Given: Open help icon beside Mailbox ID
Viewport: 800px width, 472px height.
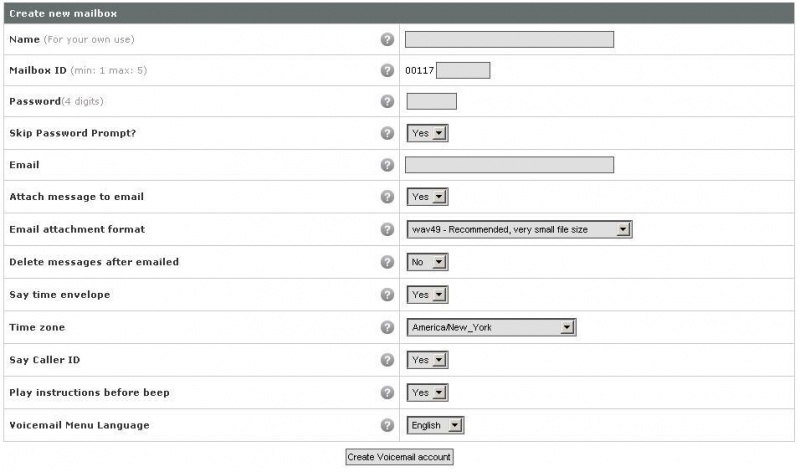Looking at the screenshot, I should tap(387, 70).
